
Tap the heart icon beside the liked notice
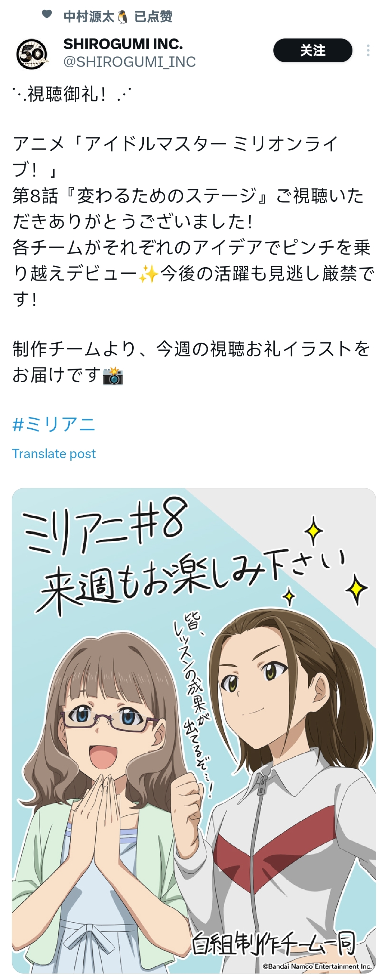[x=47, y=14]
